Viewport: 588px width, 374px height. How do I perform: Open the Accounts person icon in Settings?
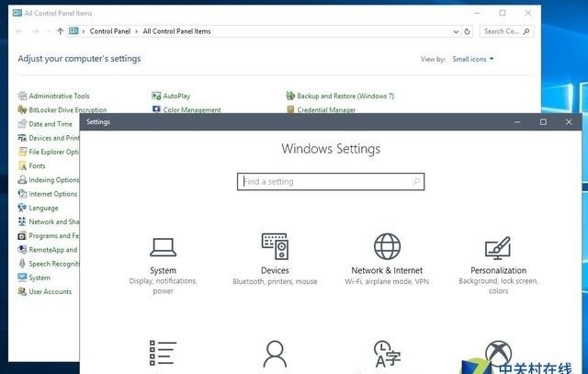click(275, 354)
